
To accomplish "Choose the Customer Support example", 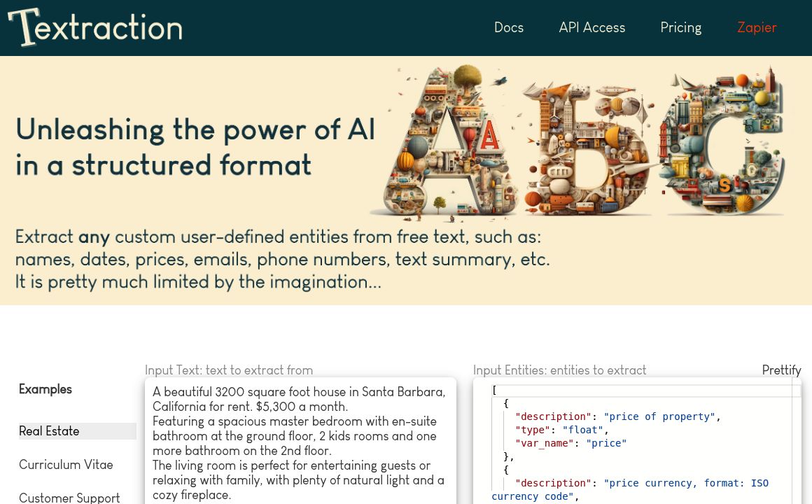I will coord(69,497).
